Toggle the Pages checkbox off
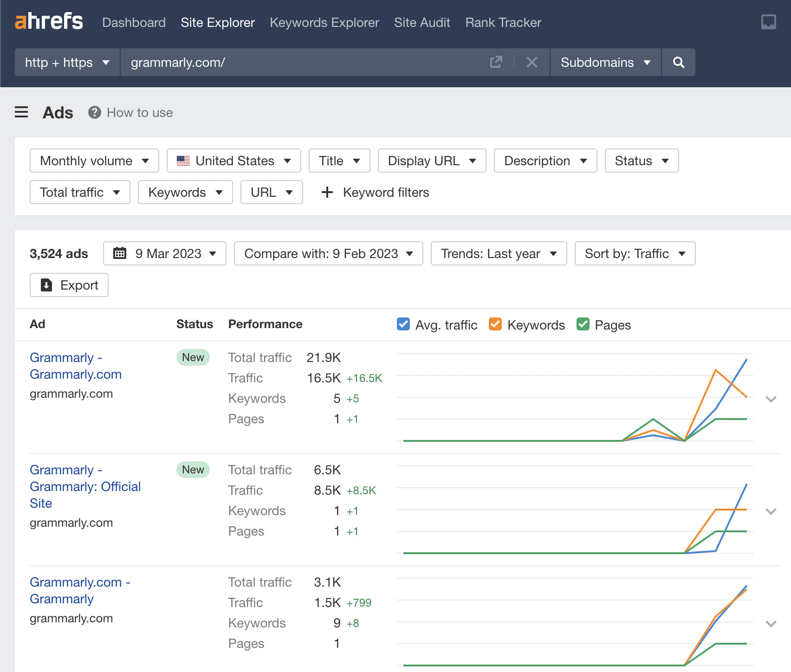 pos(583,324)
